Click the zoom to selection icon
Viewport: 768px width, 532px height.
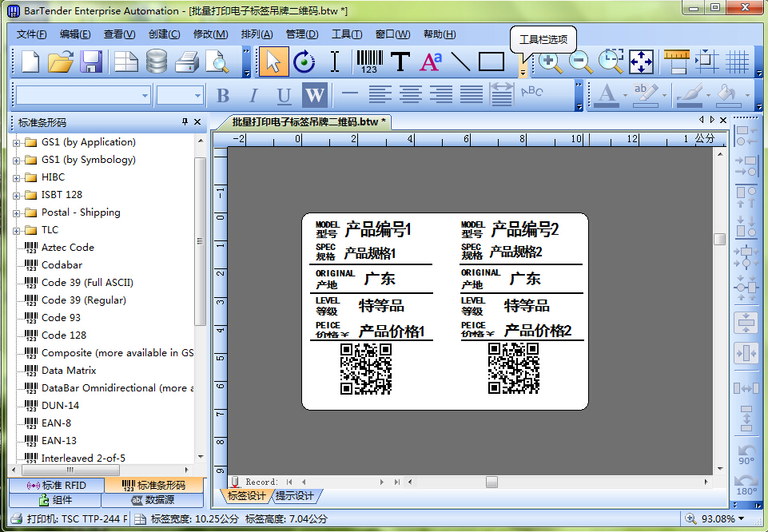[611, 62]
